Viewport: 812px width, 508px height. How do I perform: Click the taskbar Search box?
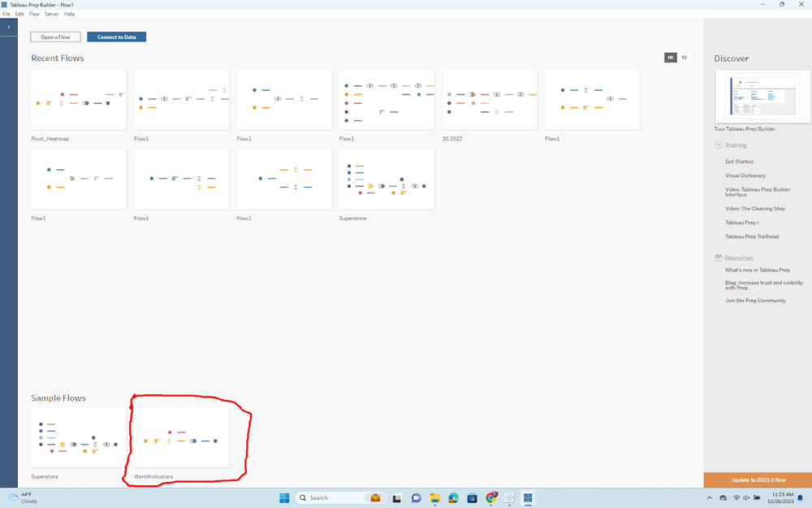point(341,498)
